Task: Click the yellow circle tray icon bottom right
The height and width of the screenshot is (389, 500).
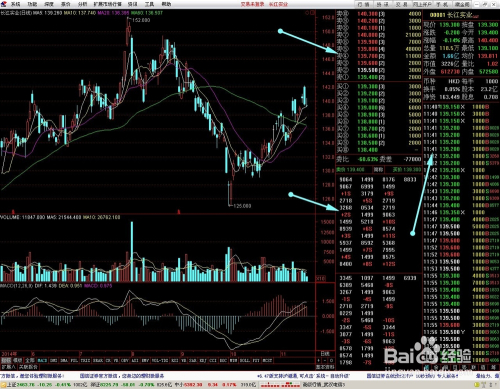Action: point(476,385)
